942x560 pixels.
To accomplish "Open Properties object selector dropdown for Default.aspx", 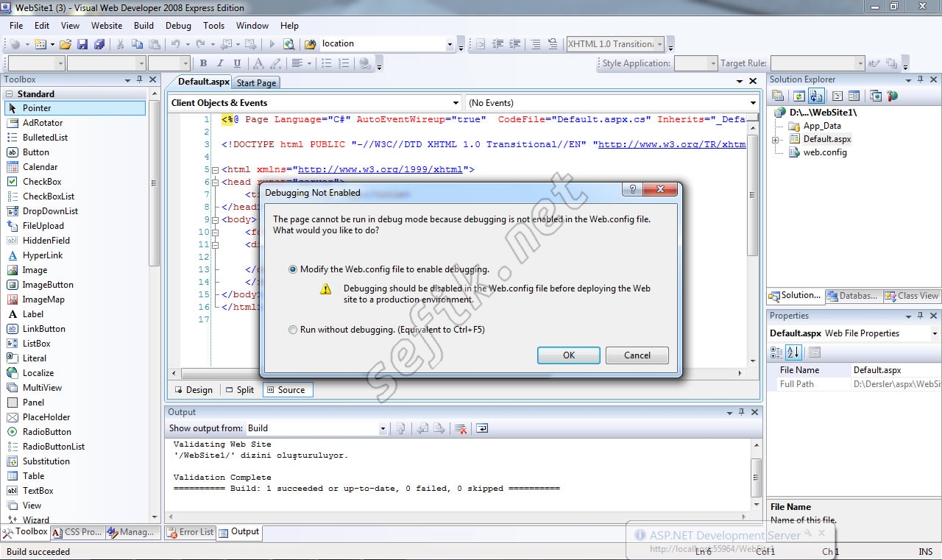I will tap(935, 333).
